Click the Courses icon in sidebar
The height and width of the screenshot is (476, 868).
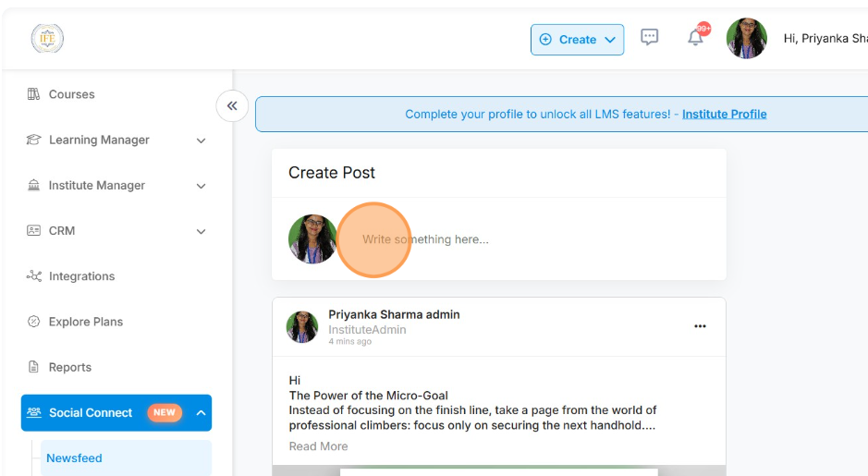click(x=34, y=94)
